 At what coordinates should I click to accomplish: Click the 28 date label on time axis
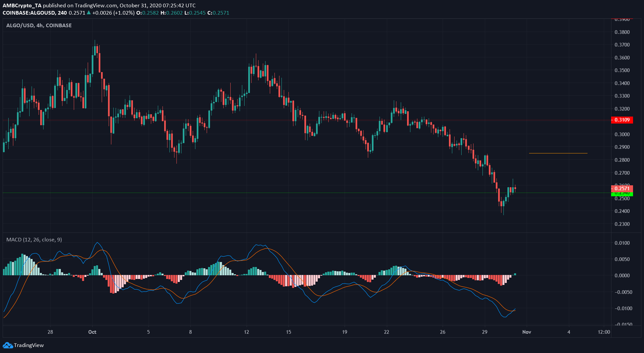pos(50,332)
